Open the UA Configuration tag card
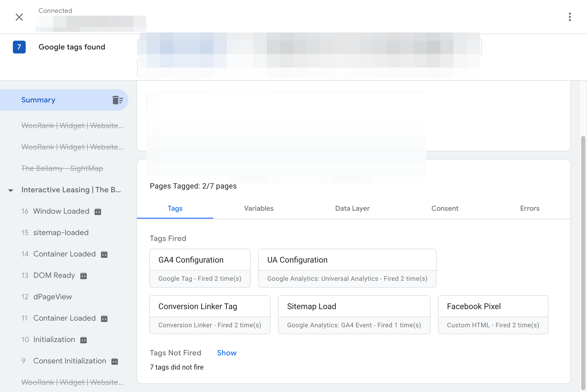This screenshot has width=587, height=392. [347, 268]
